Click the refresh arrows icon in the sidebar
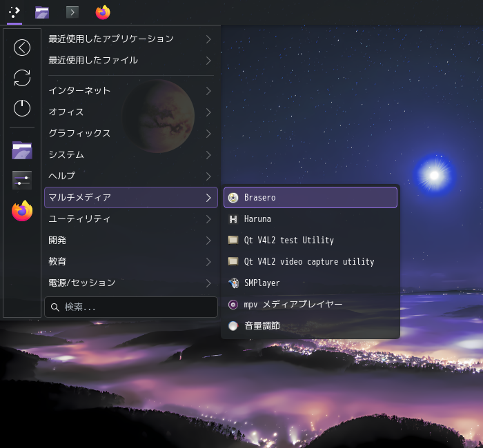 22,78
